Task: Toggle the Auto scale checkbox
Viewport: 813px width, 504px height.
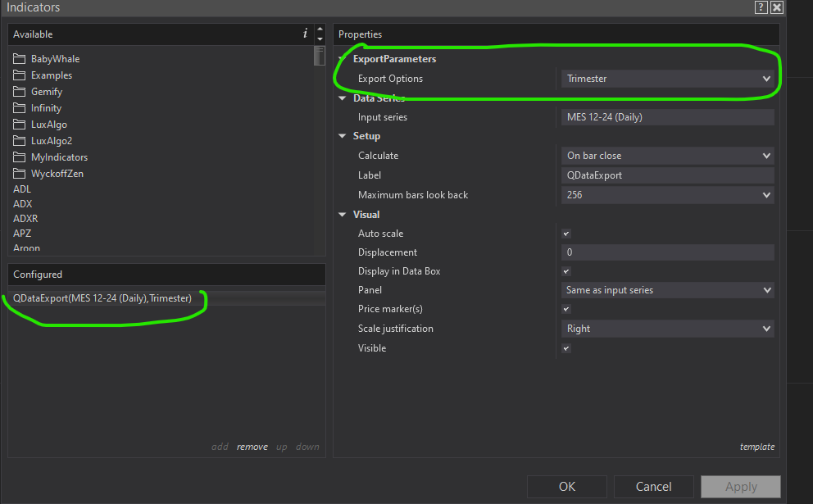Action: 565,234
